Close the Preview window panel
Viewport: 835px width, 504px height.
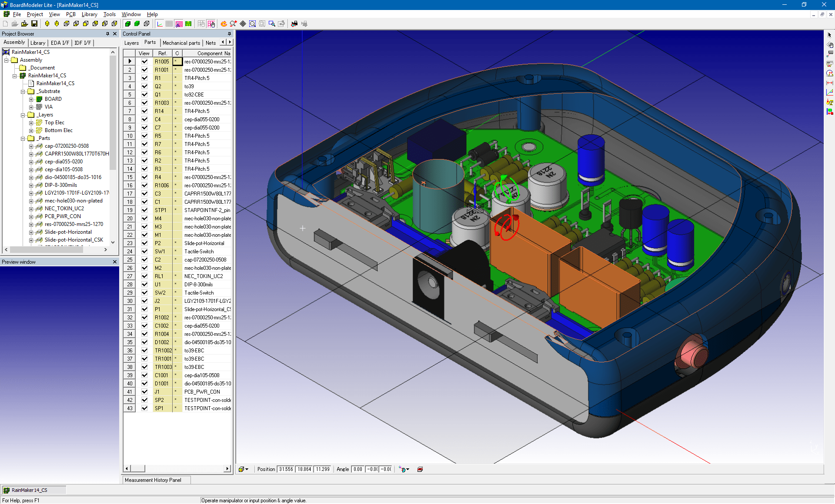115,262
